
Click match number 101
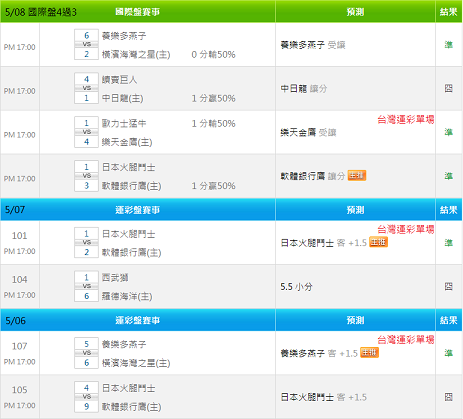coord(19,236)
